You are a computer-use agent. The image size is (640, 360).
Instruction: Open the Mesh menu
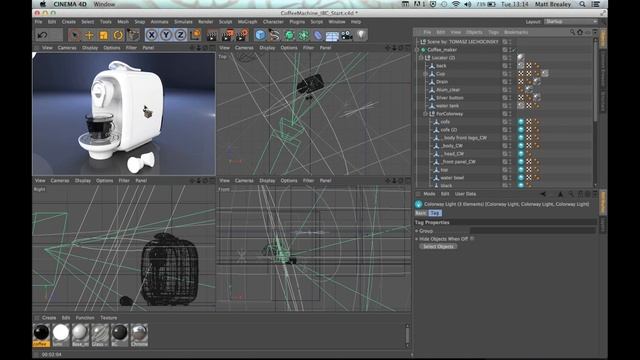(x=123, y=22)
